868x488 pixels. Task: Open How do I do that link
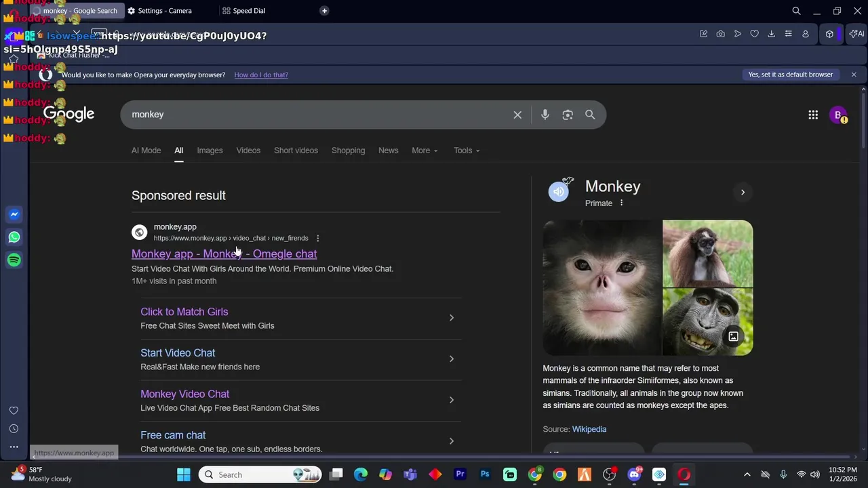coord(261,75)
